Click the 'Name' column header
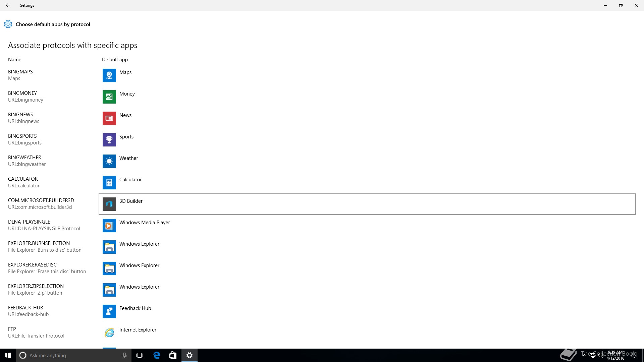Screen dimensions: 644x362 pyautogui.click(x=15, y=60)
